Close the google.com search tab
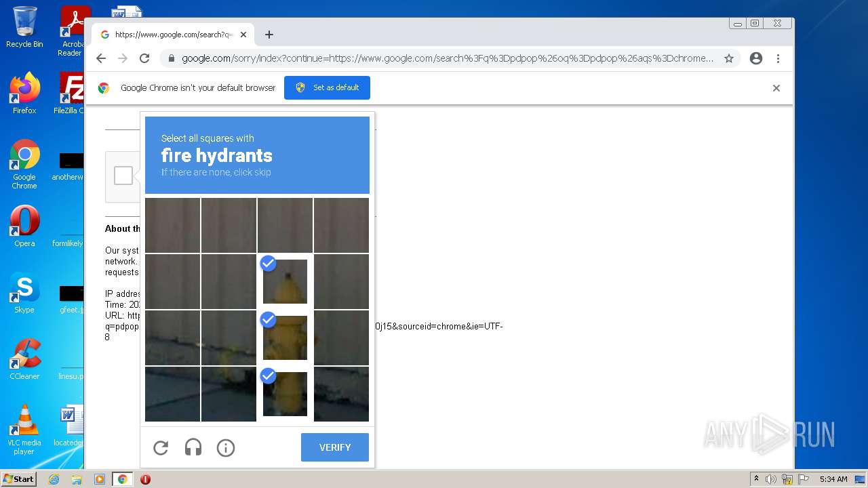Screen dimensions: 868x488 coord(243,35)
